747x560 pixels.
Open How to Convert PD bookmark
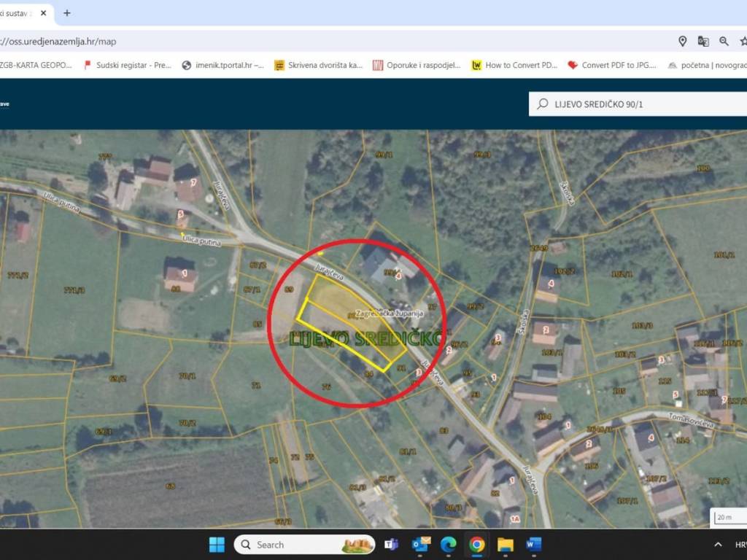514,65
